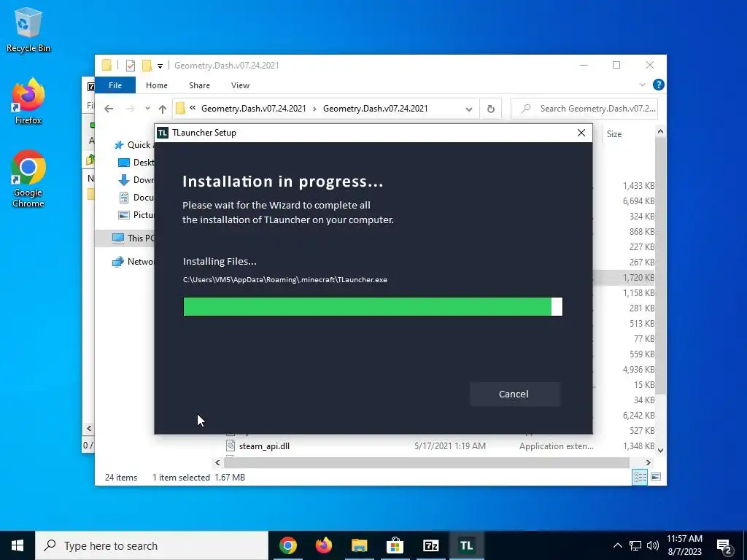Select Desktop in navigation pane
747x560 pixels.
click(136, 163)
